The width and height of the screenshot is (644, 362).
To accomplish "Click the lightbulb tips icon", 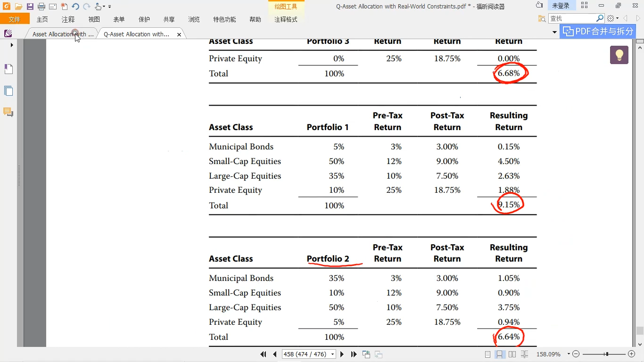I will 619,55.
